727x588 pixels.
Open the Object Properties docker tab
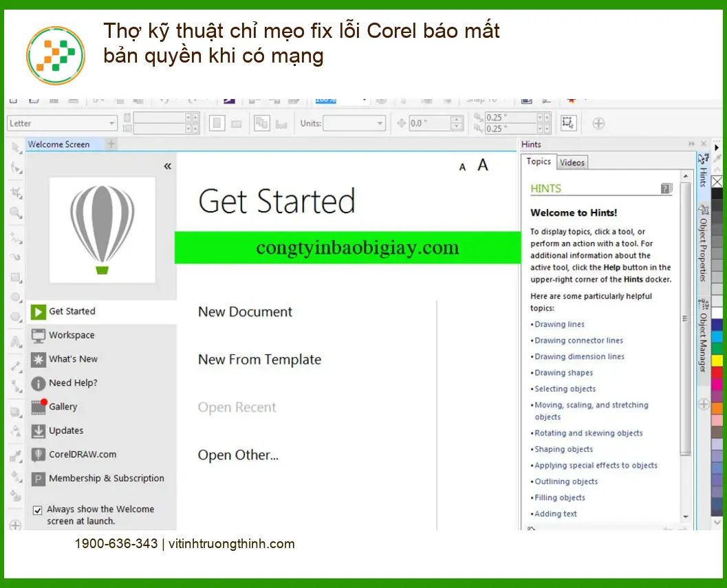703,244
